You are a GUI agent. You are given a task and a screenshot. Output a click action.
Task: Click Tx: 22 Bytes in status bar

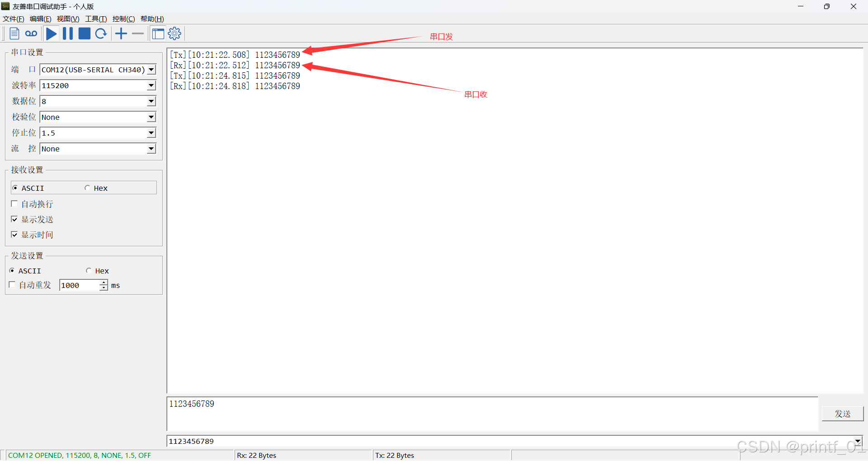[395, 455]
